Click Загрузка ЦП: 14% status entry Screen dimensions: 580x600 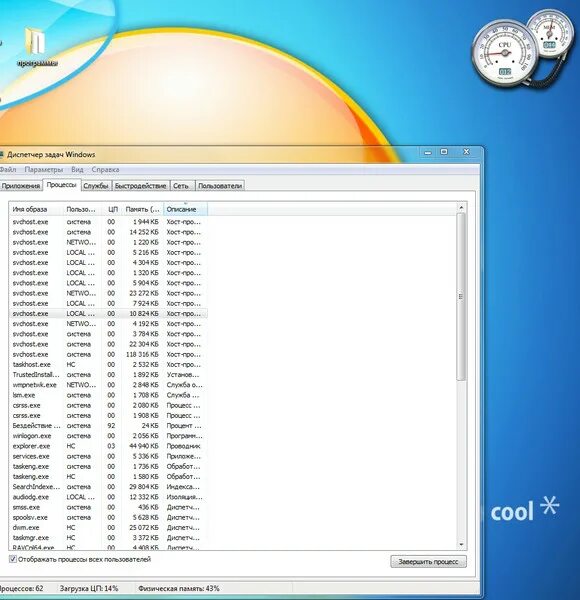89,589
